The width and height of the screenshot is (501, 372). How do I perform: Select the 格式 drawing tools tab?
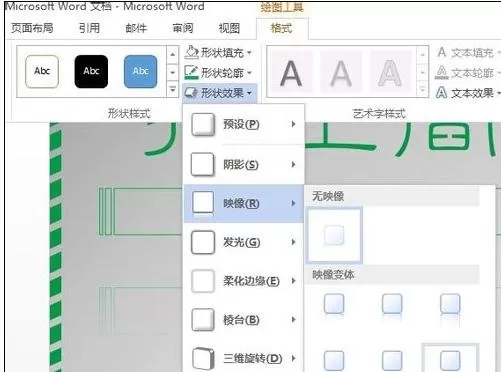pyautogui.click(x=282, y=28)
